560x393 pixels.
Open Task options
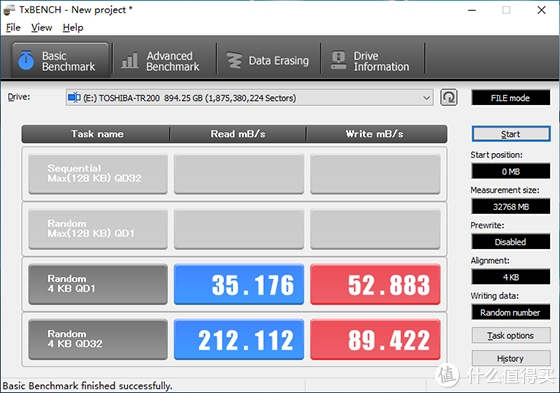pyautogui.click(x=511, y=335)
